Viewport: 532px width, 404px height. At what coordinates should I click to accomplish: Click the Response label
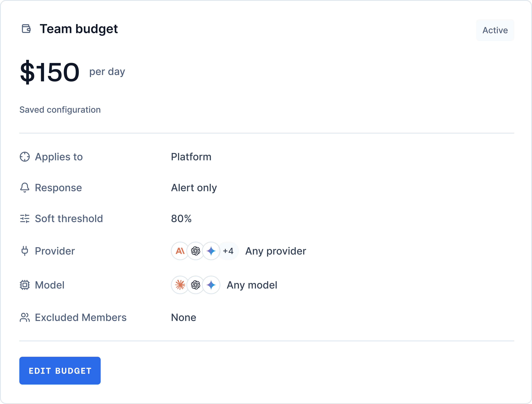point(59,188)
